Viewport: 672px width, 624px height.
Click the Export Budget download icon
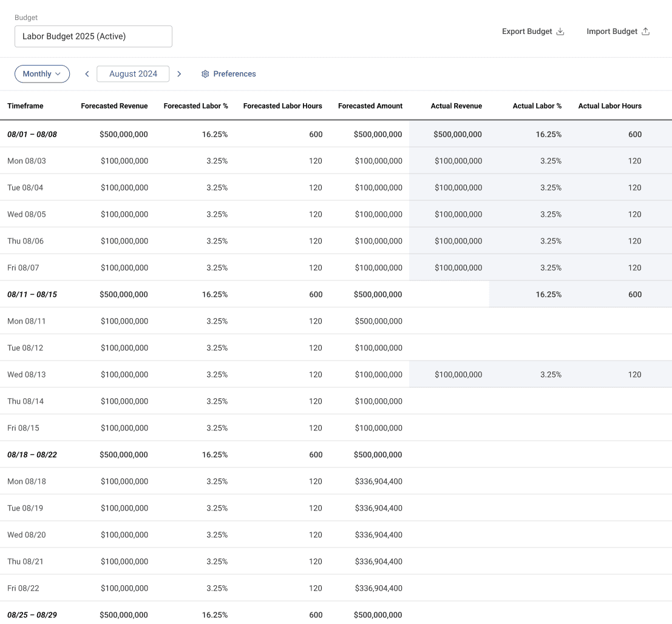pos(560,32)
